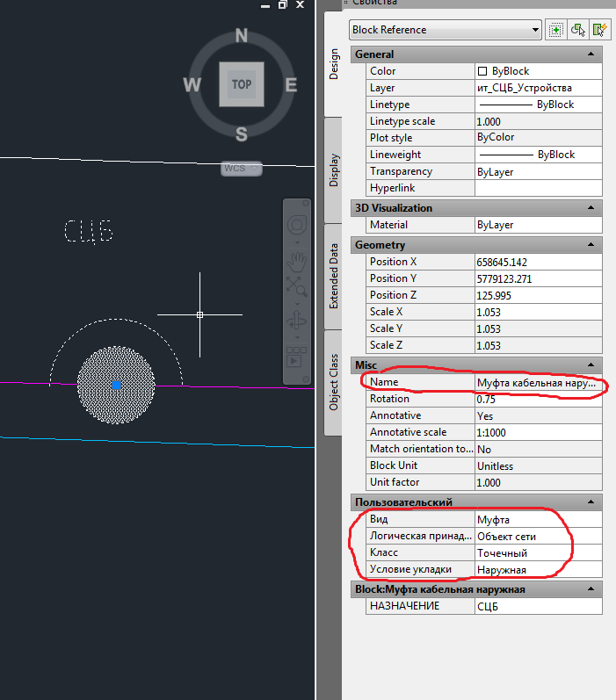
Task: Switch to the Display tab
Action: (333, 170)
